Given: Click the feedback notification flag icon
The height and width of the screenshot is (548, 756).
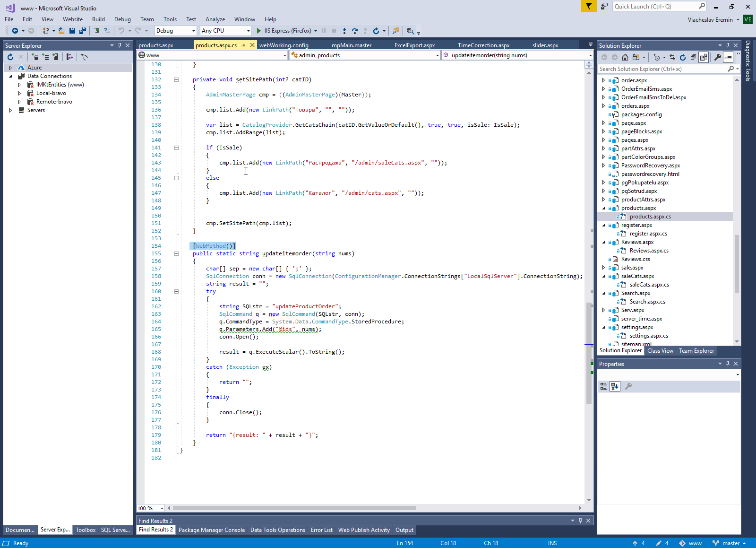Looking at the screenshot, I should point(589,6).
